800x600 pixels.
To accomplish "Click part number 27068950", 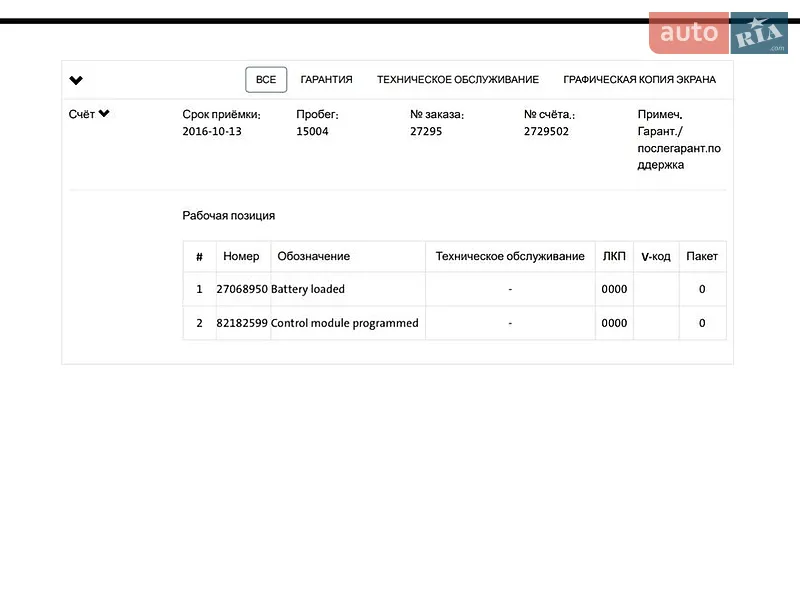I will [x=242, y=289].
